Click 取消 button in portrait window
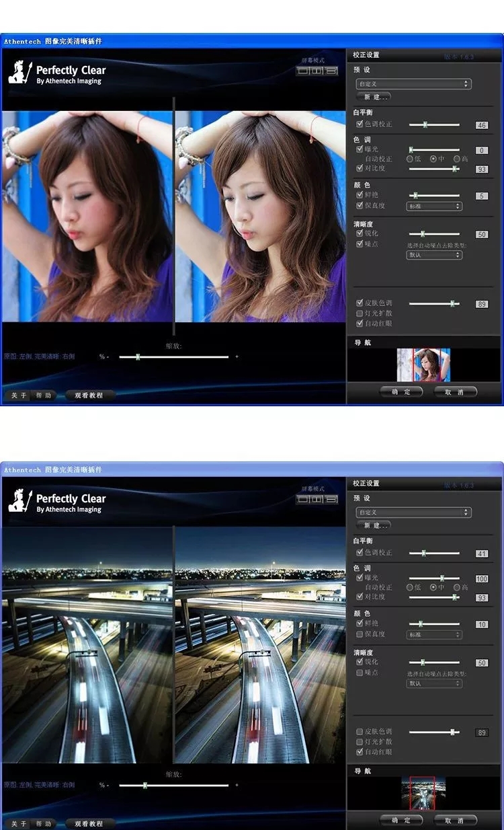The image size is (504, 830). [456, 391]
